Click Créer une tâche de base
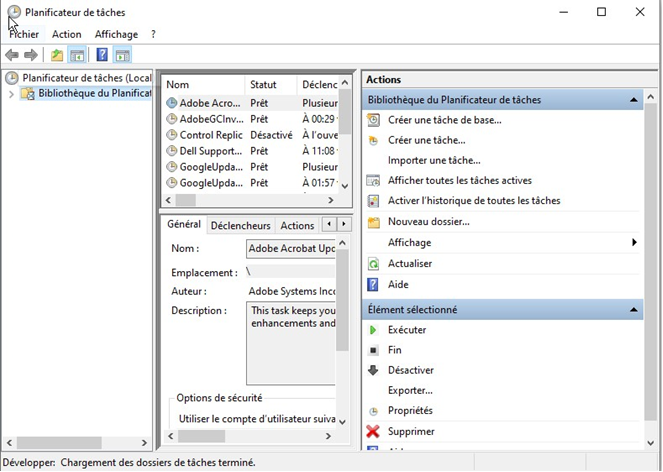 coord(444,120)
